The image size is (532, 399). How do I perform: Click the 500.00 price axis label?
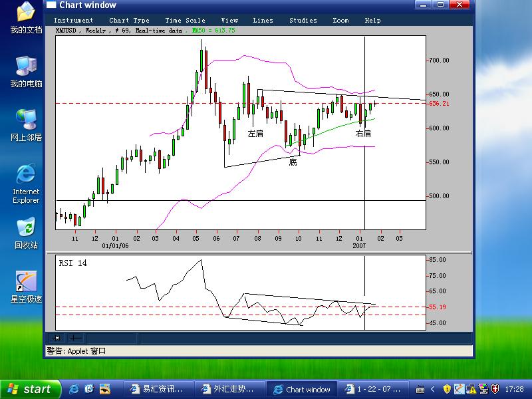click(x=439, y=196)
